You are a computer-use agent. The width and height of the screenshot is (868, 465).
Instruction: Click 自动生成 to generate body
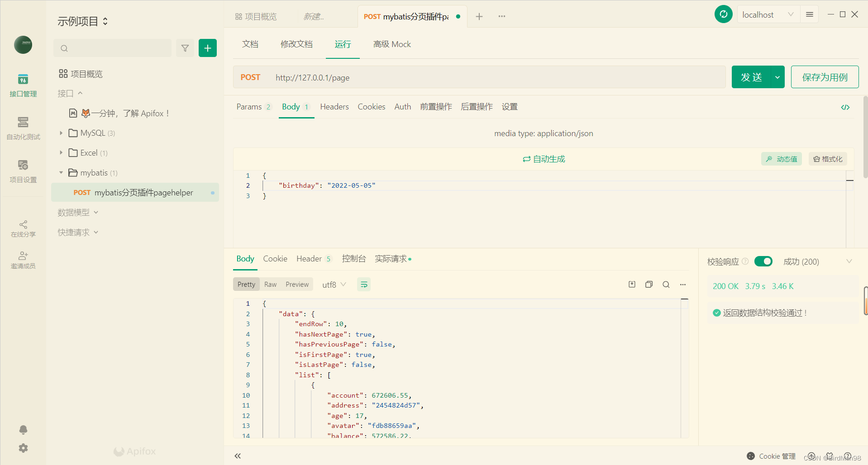[x=544, y=159]
